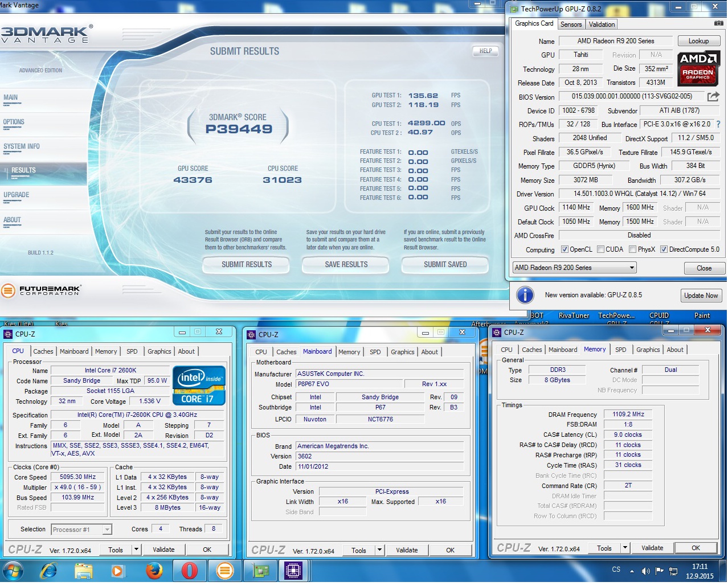This screenshot has width=728, height=586.
Task: Open Tools dropdown arrow in Memory CPU-Z window
Action: [625, 548]
